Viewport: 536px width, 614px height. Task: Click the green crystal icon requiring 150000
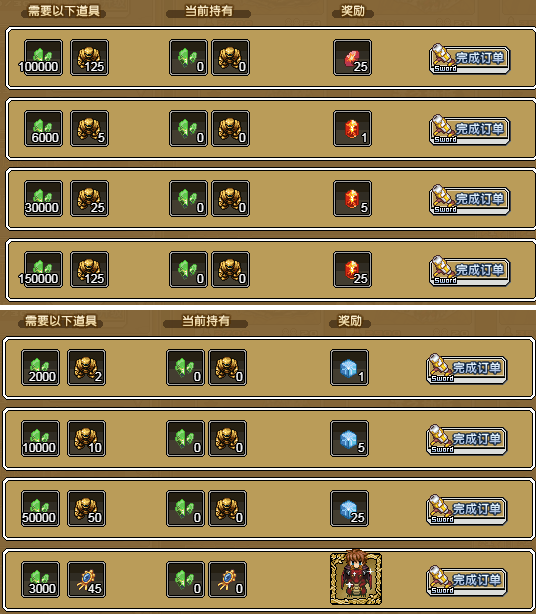tap(43, 269)
